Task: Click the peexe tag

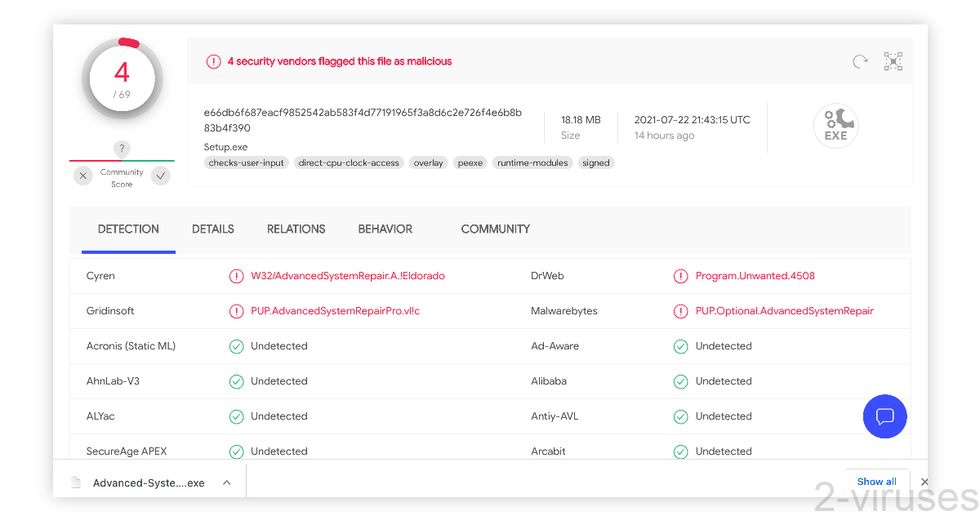Action: (x=470, y=162)
